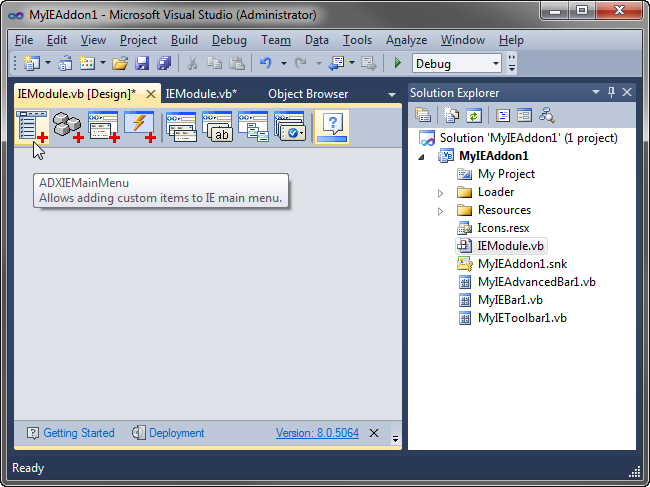Click the lightning bolt add-events icon
Image resolution: width=650 pixels, height=487 pixels.
pos(140,126)
